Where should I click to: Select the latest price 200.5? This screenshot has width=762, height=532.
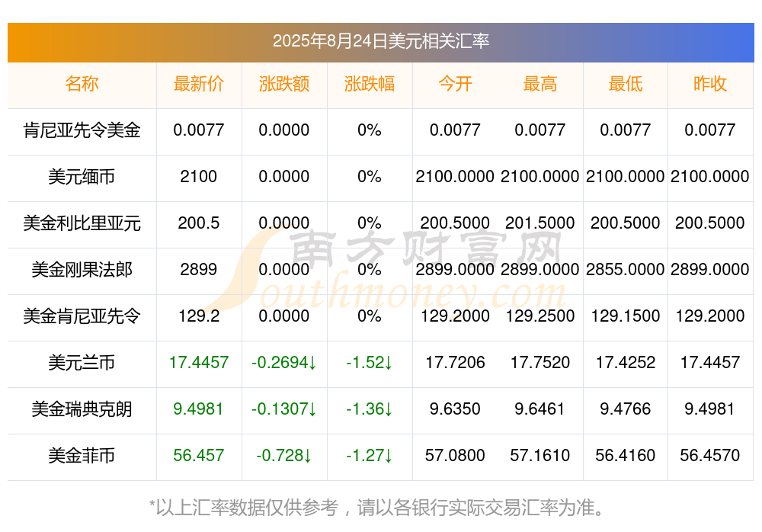click(x=199, y=223)
